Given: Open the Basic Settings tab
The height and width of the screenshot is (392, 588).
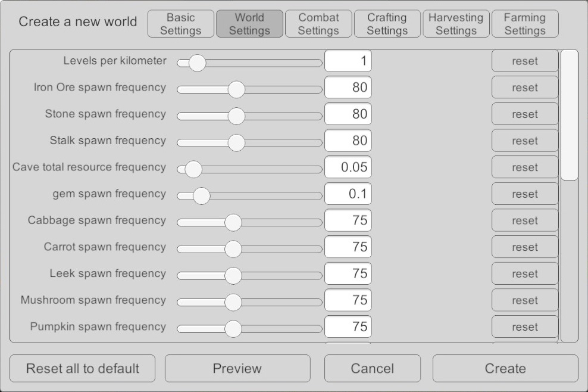Looking at the screenshot, I should pyautogui.click(x=180, y=24).
